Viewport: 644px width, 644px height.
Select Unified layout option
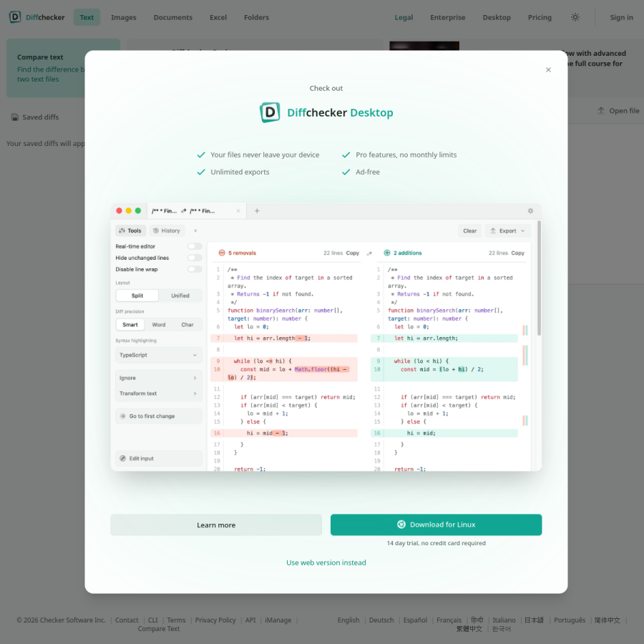pos(180,296)
